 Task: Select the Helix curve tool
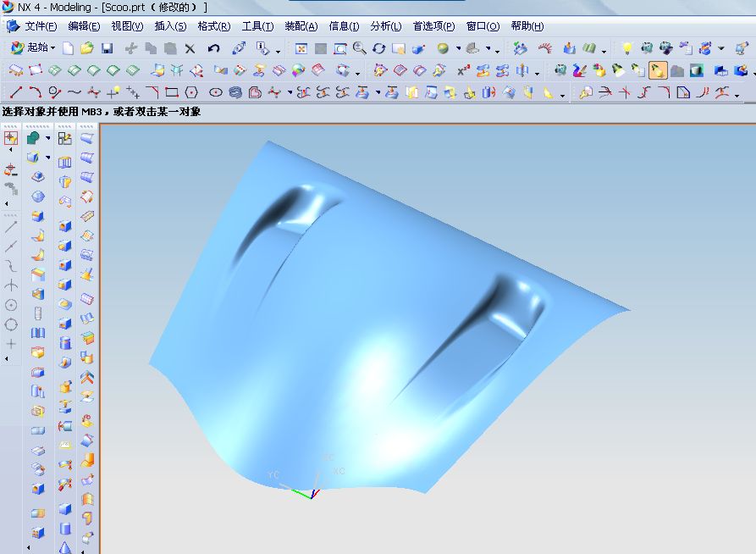[235, 92]
